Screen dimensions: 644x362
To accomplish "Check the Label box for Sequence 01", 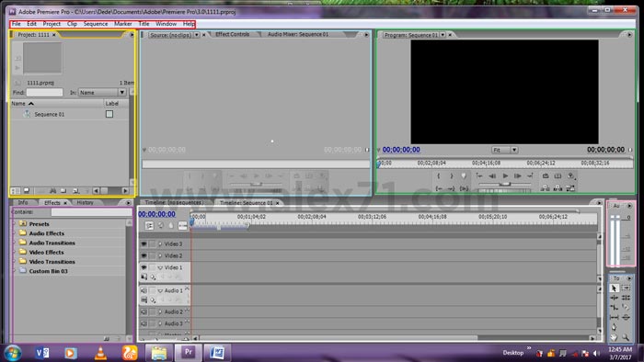I will coord(109,114).
